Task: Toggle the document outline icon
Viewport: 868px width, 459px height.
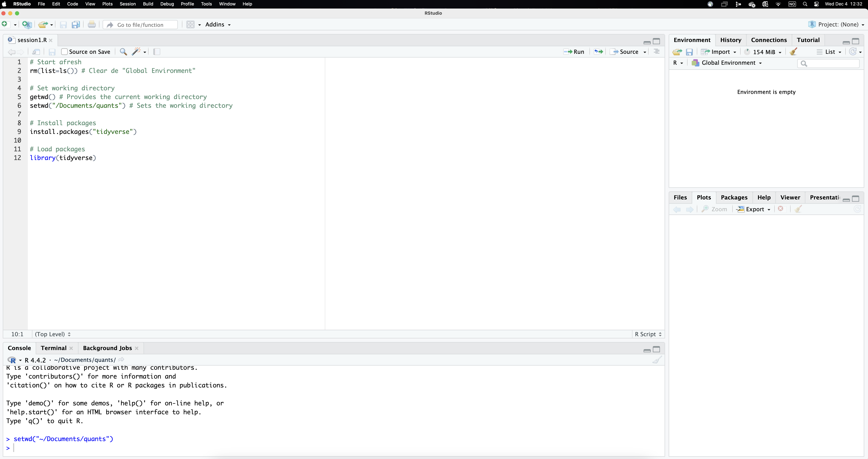Action: tap(657, 52)
